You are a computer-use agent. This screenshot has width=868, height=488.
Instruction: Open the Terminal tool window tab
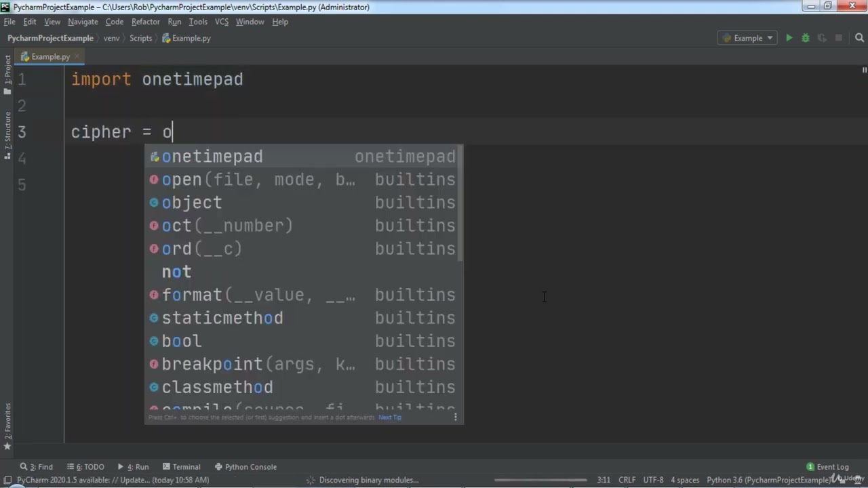[x=181, y=467]
